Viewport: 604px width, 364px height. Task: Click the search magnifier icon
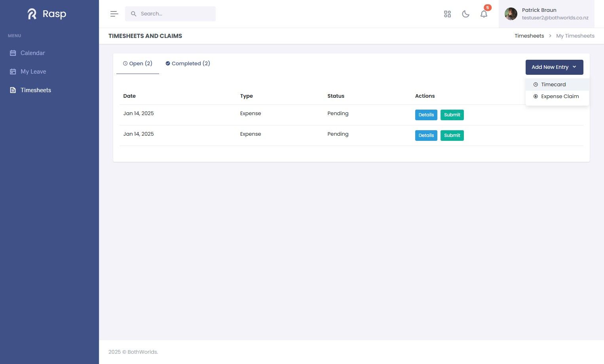click(134, 14)
